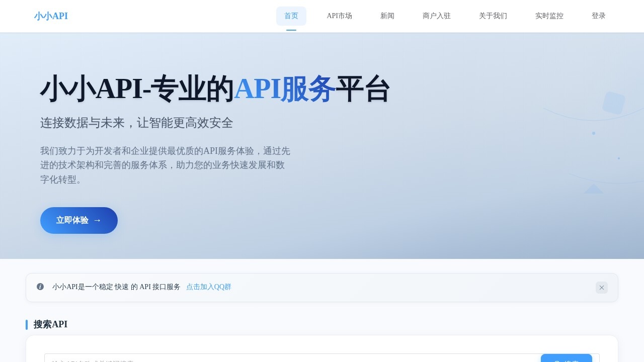Click the 小小API logo in the header
The image size is (644, 362).
(x=51, y=16)
